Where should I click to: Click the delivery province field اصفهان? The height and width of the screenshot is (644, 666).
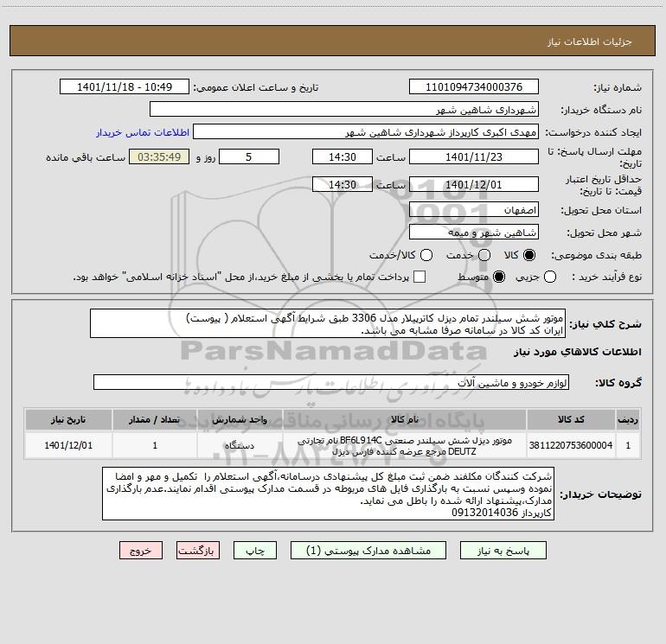(474, 209)
